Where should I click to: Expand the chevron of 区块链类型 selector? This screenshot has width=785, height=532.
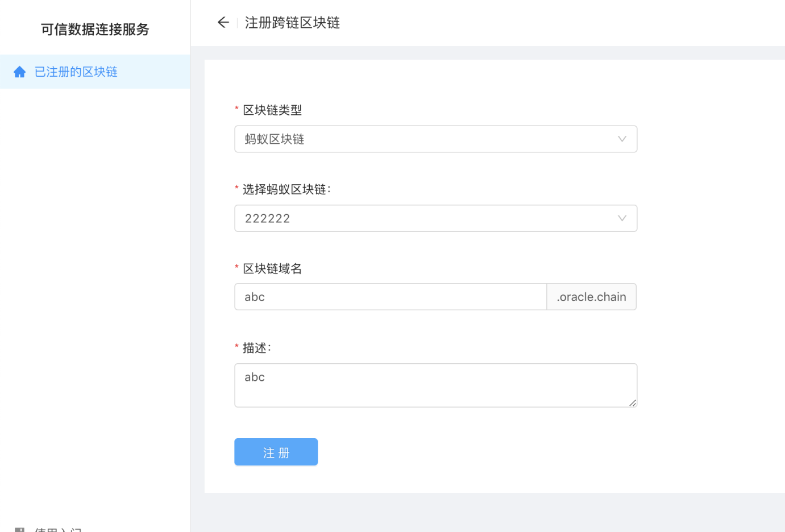click(622, 139)
